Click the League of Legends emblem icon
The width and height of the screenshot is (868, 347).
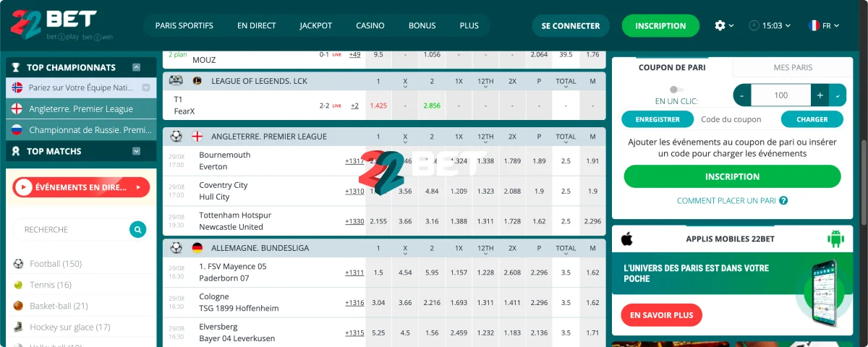tap(197, 80)
